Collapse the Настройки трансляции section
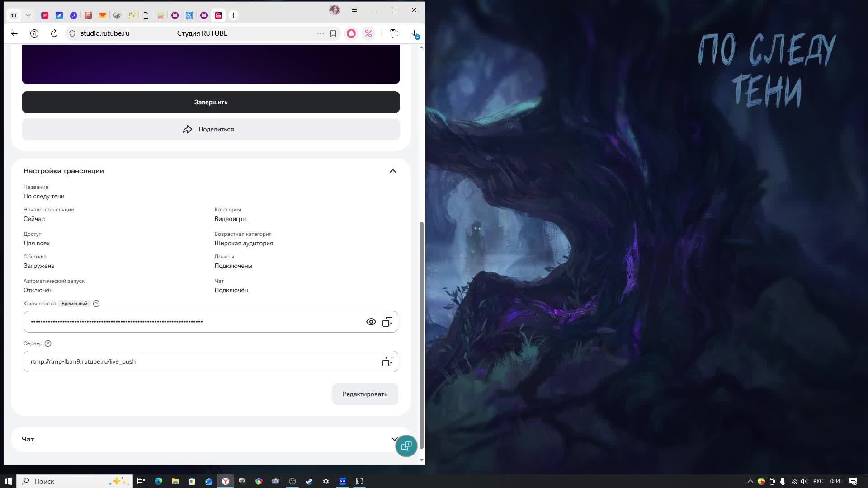 (x=392, y=171)
